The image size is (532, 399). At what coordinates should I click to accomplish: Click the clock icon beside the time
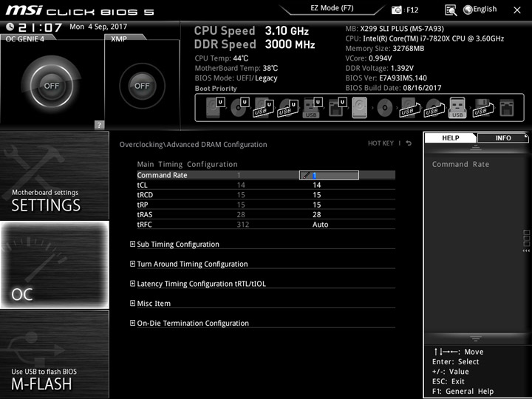coord(10,27)
